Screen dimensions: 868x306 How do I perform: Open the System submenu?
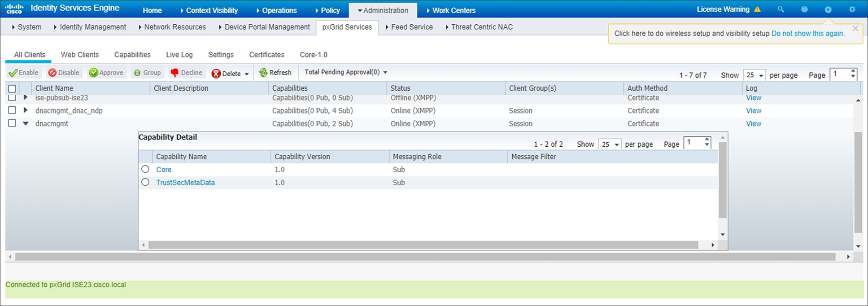click(x=27, y=27)
